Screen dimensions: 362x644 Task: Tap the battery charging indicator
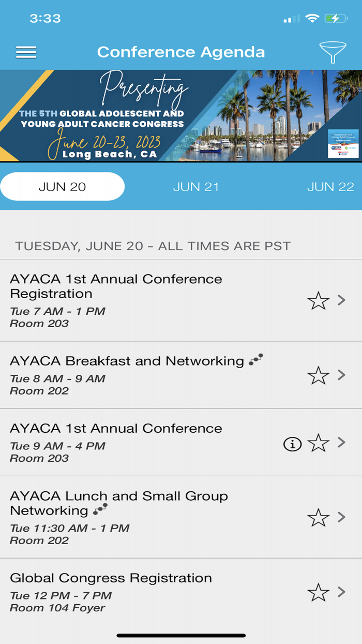(335, 19)
